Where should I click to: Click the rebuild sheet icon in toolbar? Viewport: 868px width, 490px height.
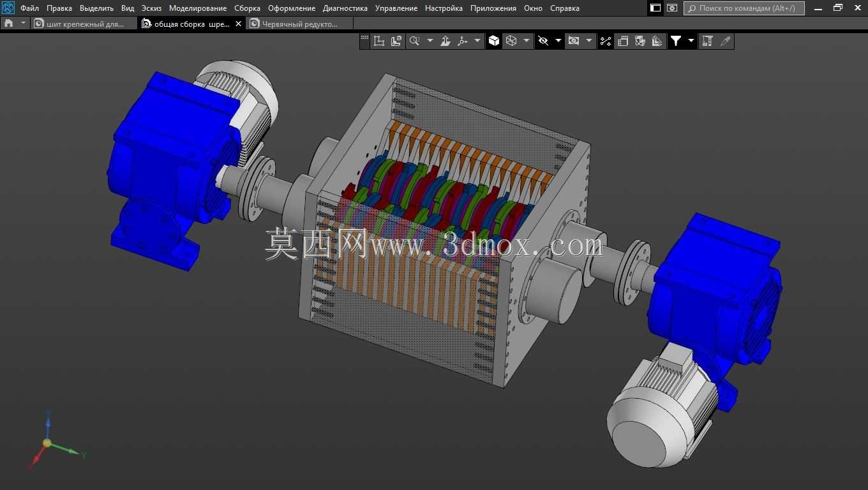623,41
